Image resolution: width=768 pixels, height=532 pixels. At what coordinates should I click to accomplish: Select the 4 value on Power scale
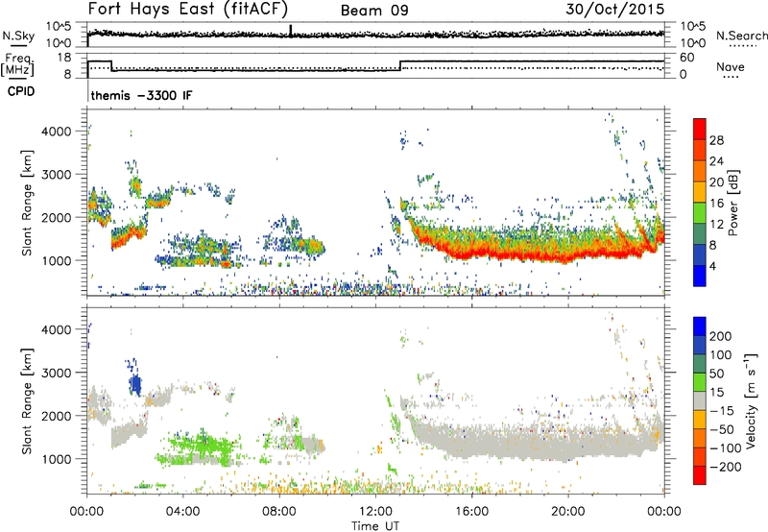coord(712,267)
